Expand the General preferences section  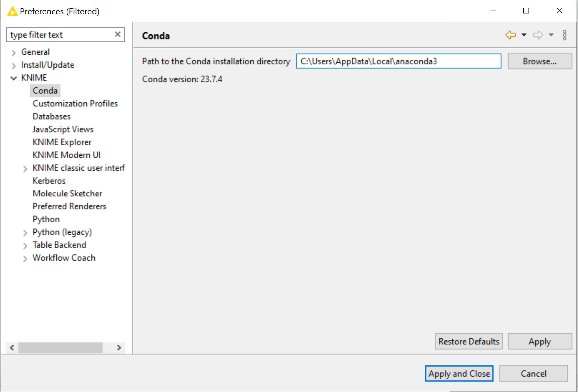(x=13, y=52)
